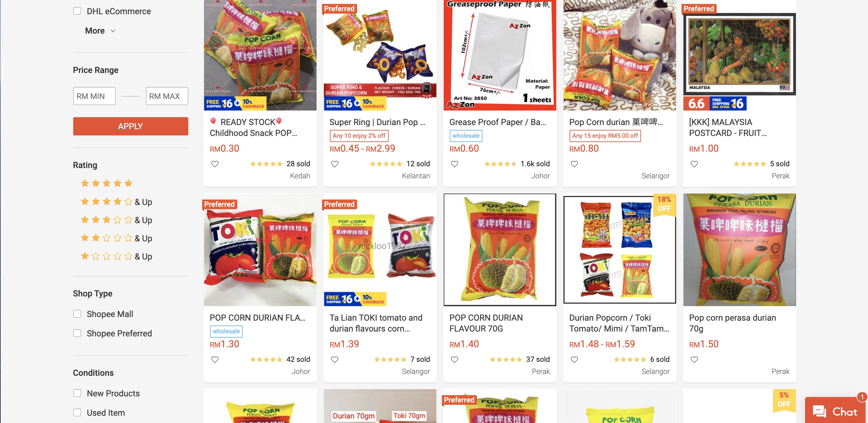Tick the Shopee Preferred checkbox
868x423 pixels.
pos(77,333)
